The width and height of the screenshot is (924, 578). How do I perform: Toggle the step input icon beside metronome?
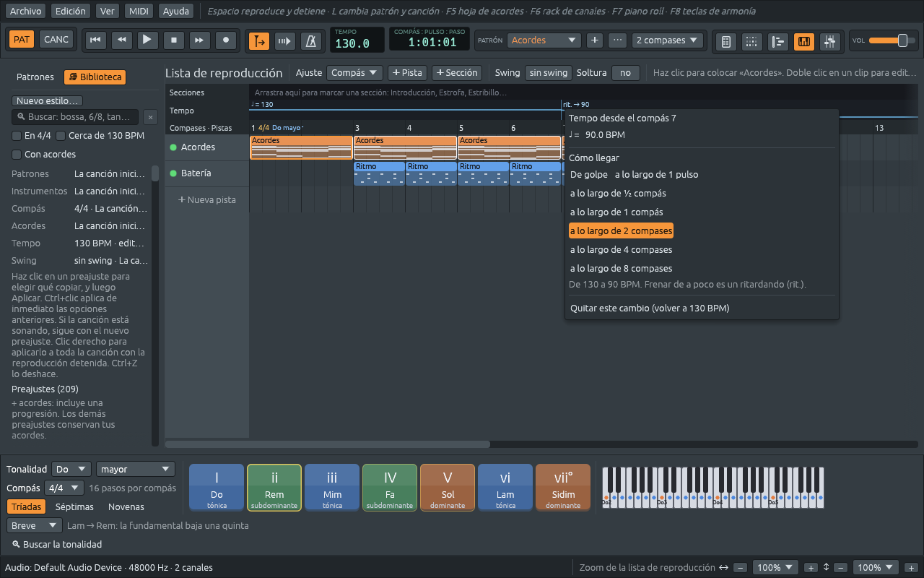point(285,41)
